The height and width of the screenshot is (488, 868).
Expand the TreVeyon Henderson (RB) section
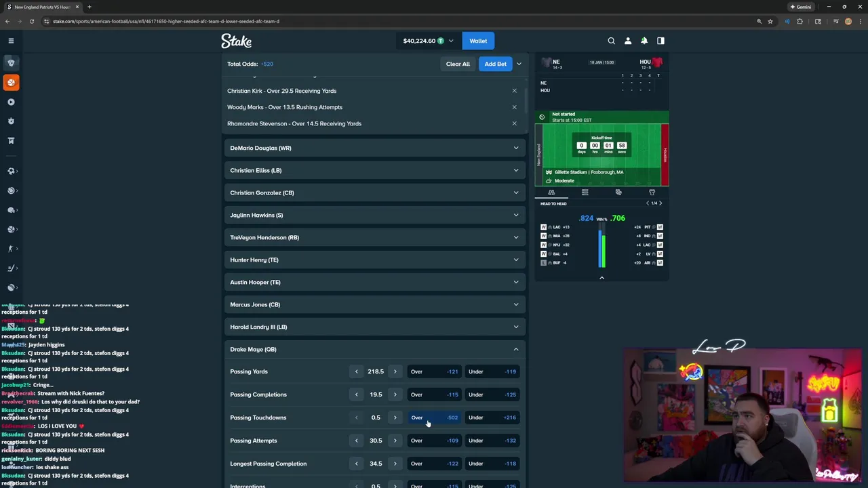[375, 237]
